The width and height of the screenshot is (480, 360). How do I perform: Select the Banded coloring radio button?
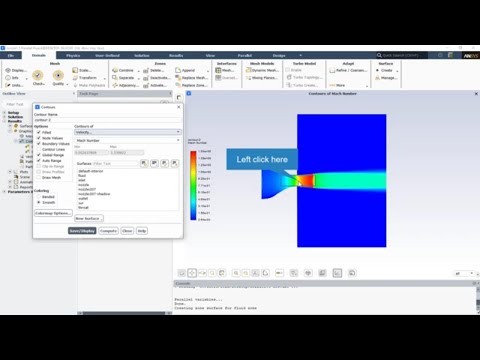[x=39, y=197]
